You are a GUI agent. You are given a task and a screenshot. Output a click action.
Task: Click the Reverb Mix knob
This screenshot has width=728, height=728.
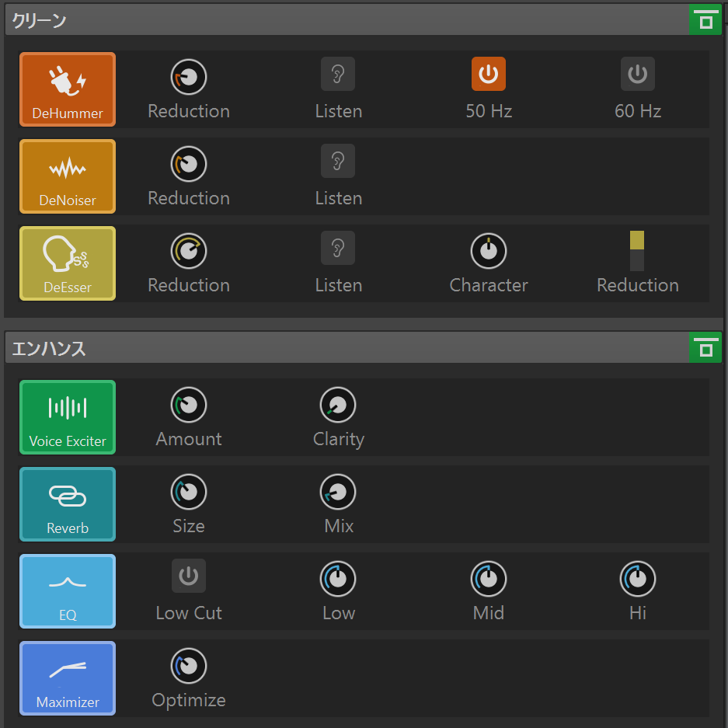338,492
